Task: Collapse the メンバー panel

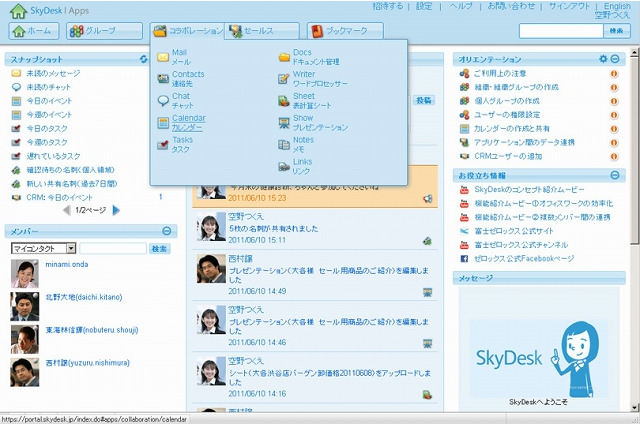Action: point(167,231)
